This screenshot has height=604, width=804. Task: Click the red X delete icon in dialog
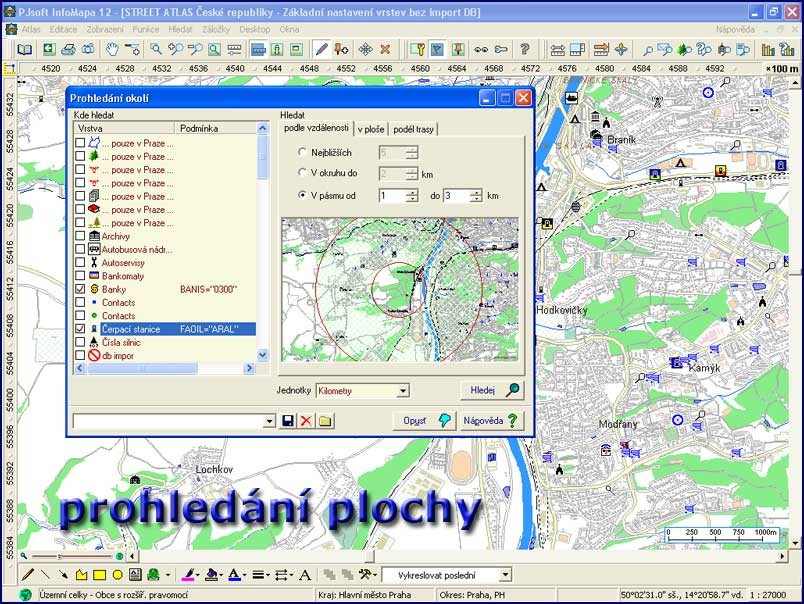coord(306,421)
